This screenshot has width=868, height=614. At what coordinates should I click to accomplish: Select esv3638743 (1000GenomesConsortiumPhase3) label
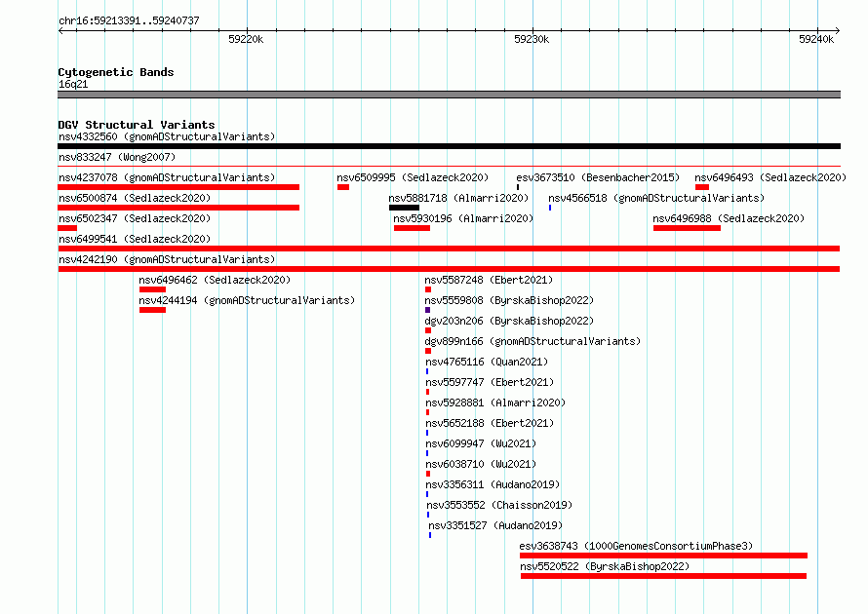point(636,546)
